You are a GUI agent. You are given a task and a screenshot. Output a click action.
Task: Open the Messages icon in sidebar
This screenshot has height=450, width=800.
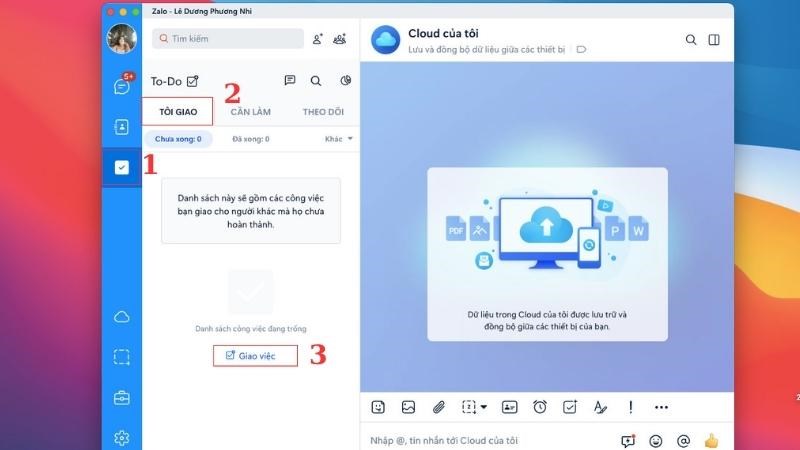pos(121,86)
